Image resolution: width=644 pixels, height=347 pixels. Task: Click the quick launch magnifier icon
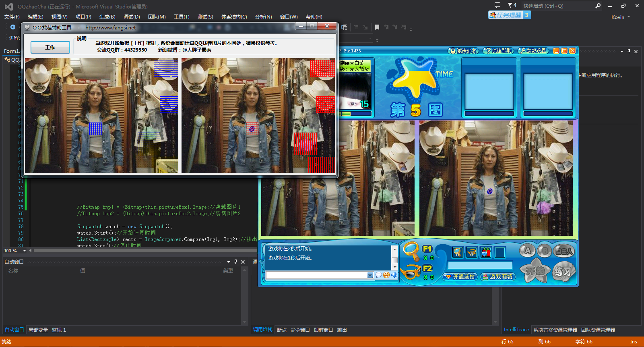(x=598, y=6)
